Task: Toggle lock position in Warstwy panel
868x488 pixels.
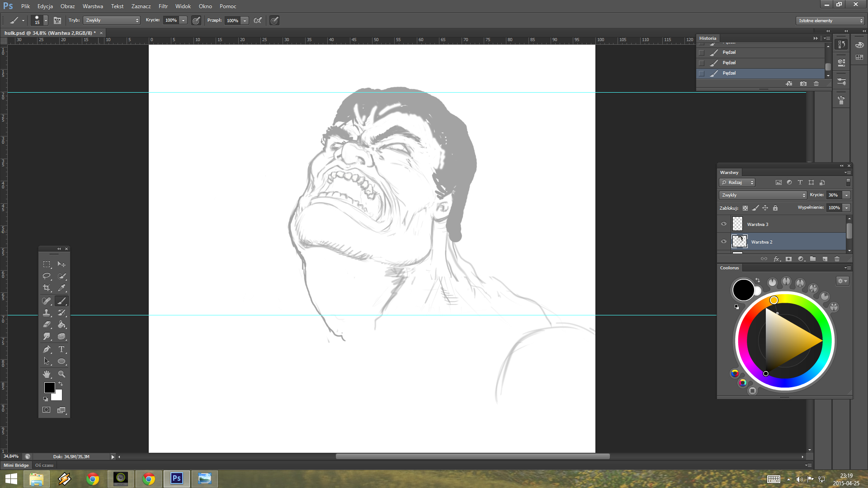Action: pyautogui.click(x=765, y=208)
